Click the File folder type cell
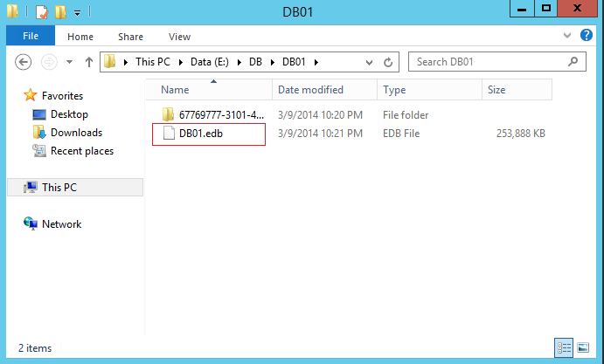 coord(406,115)
